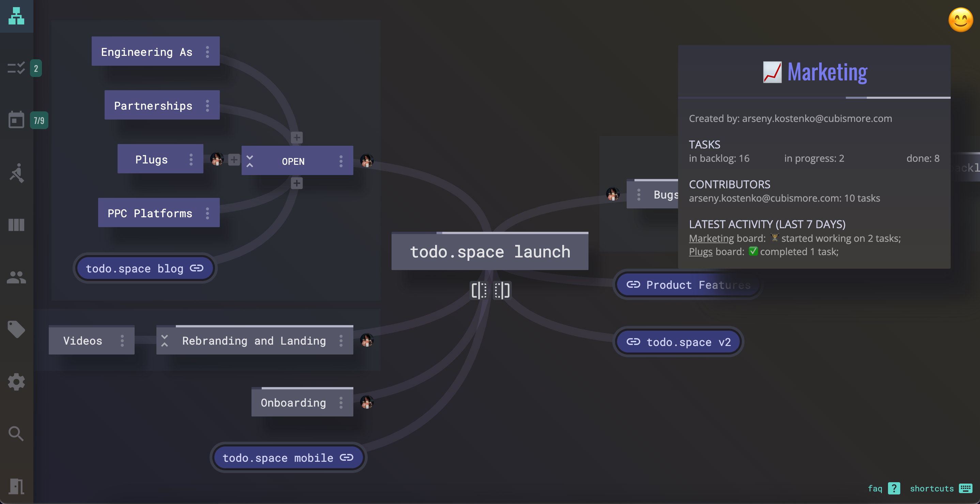This screenshot has width=980, height=504.
Task: Open the team members sidebar icon
Action: (x=16, y=278)
